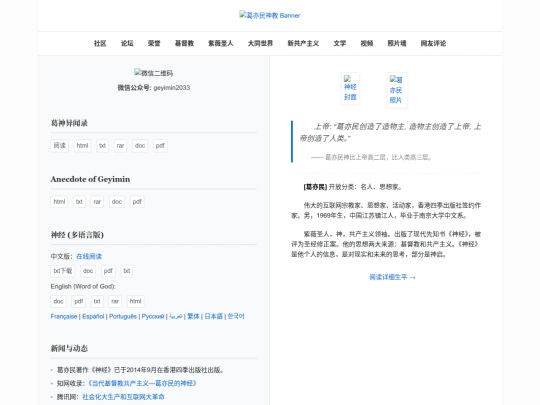Image resolution: width=540 pixels, height=405 pixels.
Task: Click the 葛亦民神教 Banner broken image
Action: tap(270, 15)
